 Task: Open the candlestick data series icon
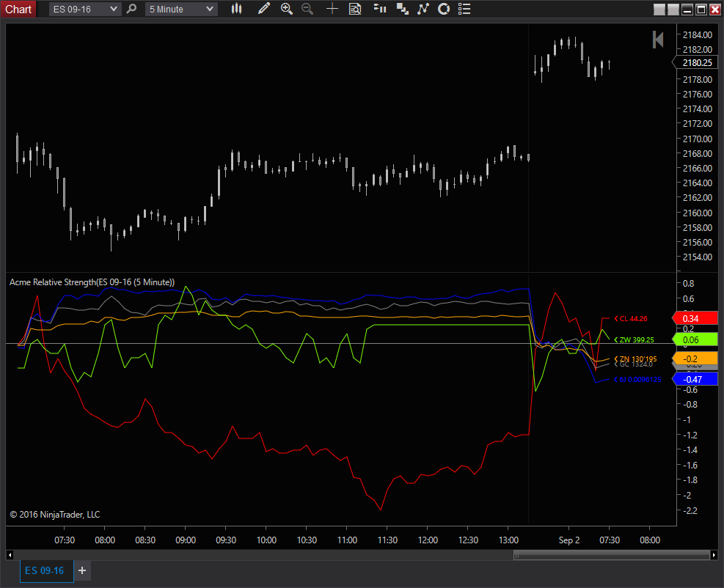tap(236, 9)
